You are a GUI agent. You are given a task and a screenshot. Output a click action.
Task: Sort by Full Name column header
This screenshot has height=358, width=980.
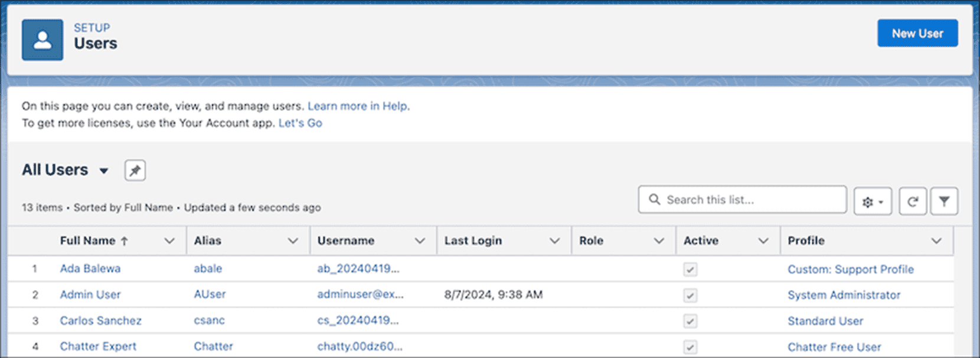[87, 241]
